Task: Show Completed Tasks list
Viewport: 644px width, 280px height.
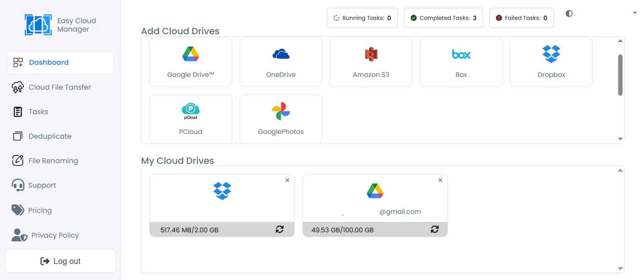Action: click(x=444, y=18)
